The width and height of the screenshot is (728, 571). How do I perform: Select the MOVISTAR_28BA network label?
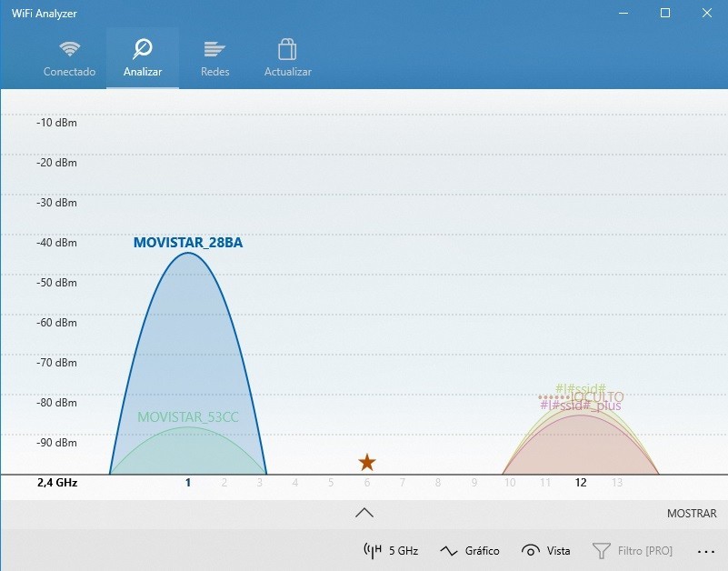coord(188,243)
